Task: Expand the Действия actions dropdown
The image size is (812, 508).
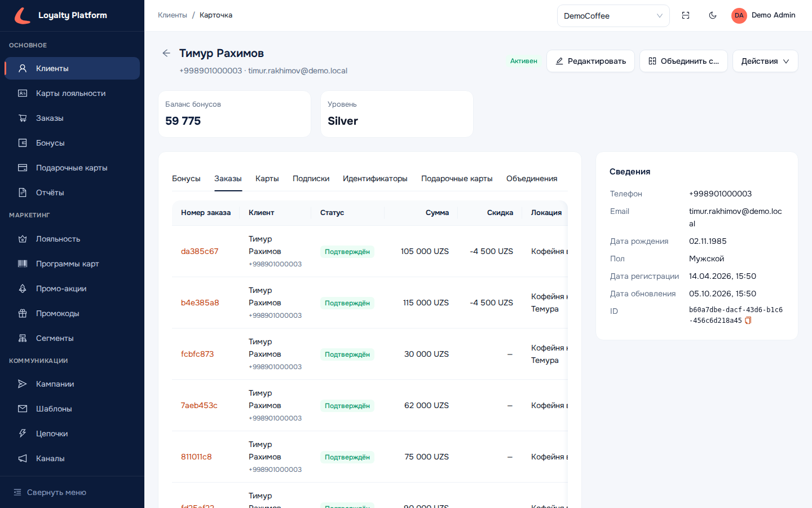Action: (765, 61)
